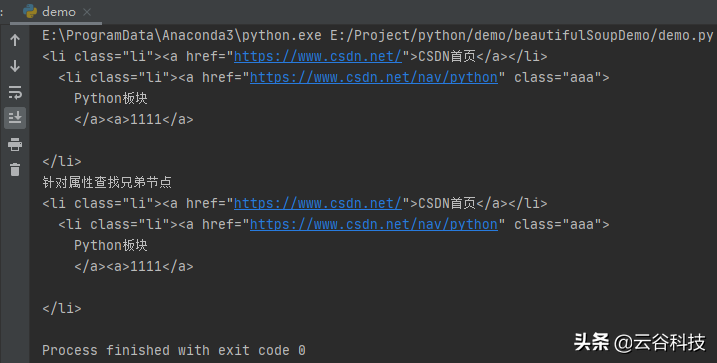Open the second https://www.csdn.net/ link
This screenshot has height=363, width=717.
coord(318,203)
